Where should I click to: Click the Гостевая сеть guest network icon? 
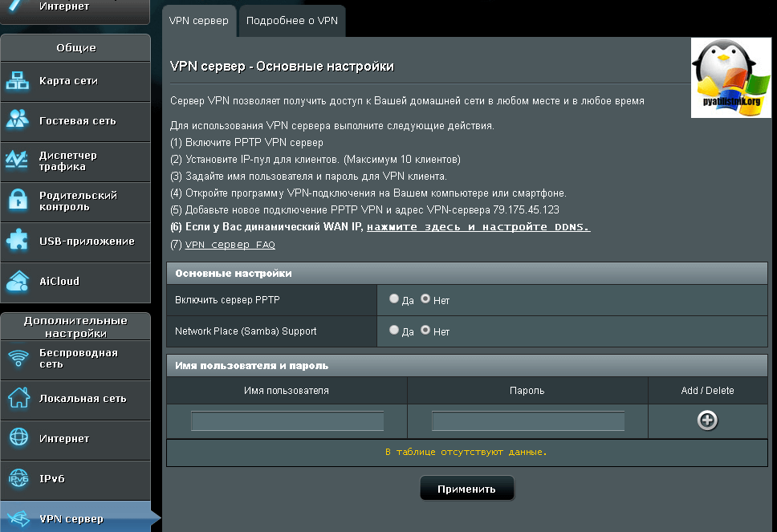click(x=18, y=120)
